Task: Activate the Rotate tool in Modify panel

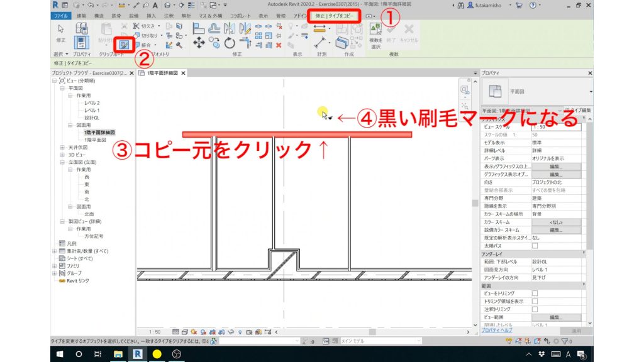Action: (230, 43)
